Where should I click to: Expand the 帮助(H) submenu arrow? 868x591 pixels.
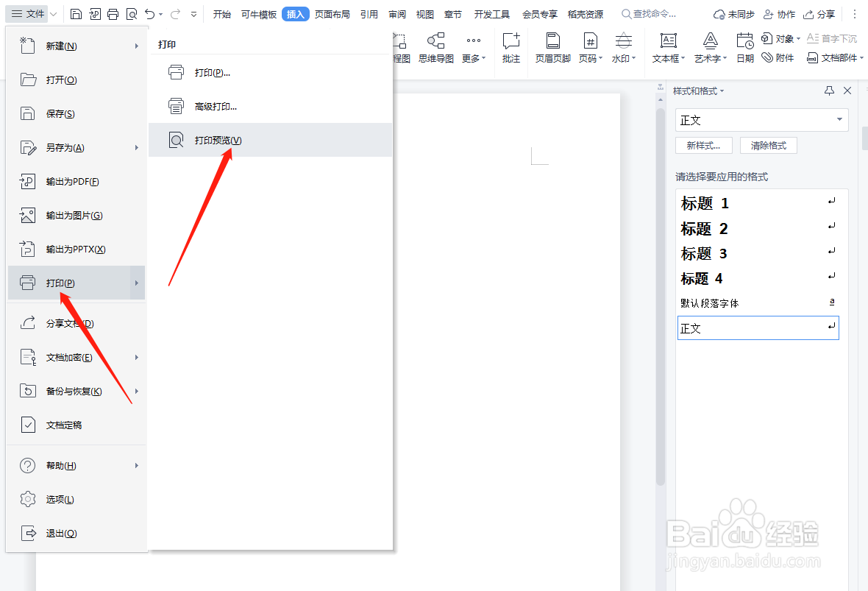coord(136,465)
